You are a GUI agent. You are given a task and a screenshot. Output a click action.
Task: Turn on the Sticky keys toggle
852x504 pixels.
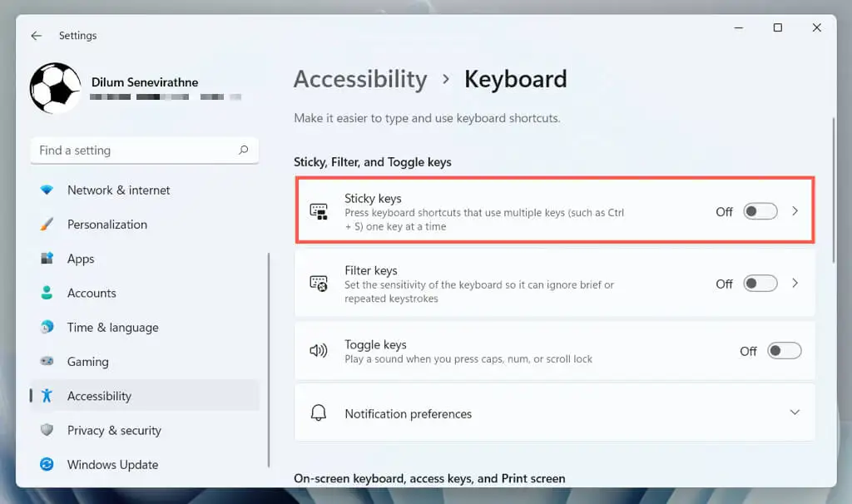(760, 211)
